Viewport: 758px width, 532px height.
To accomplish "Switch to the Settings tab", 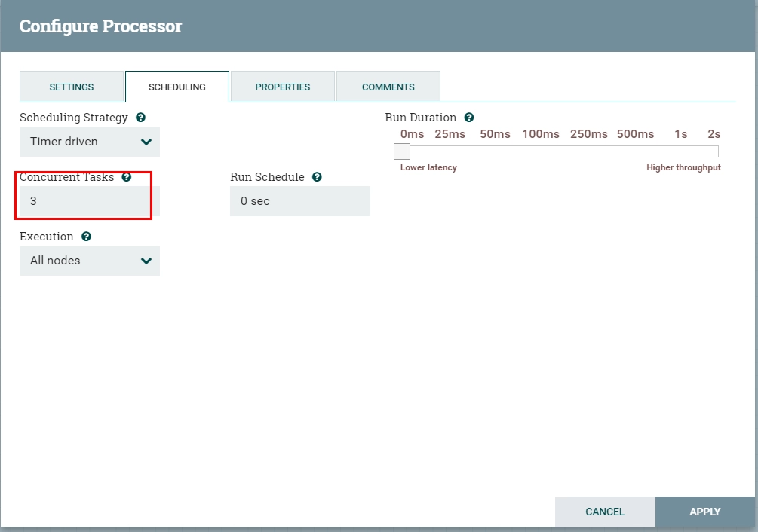I will tap(72, 87).
